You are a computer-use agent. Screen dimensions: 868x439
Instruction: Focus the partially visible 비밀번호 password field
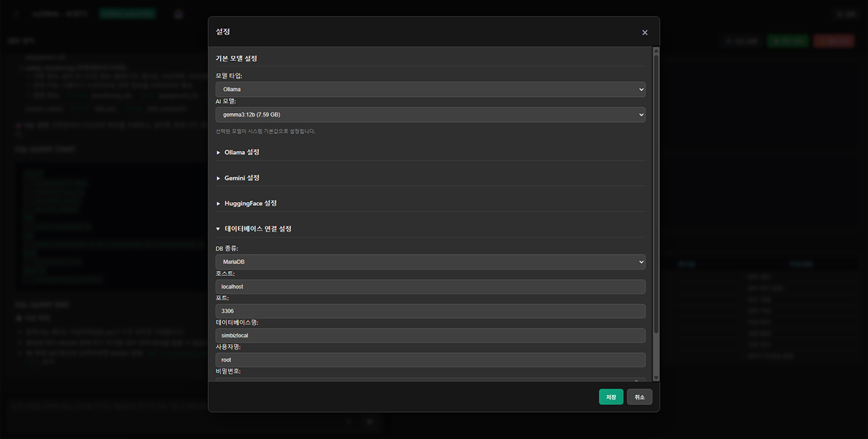[x=430, y=379]
